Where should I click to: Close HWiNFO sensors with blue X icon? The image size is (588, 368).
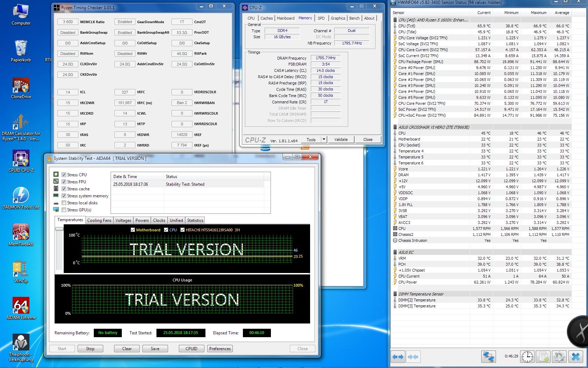click(x=576, y=357)
